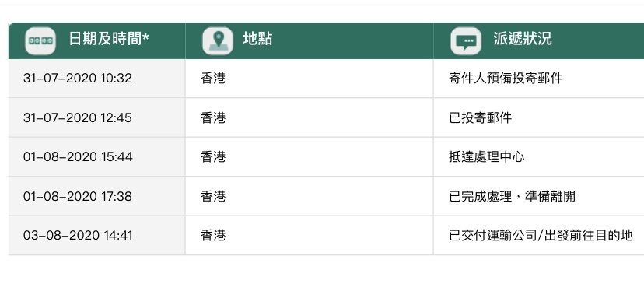Viewport: 644px width, 284px height.
Task: Select the 地點 column header
Action: (x=257, y=39)
